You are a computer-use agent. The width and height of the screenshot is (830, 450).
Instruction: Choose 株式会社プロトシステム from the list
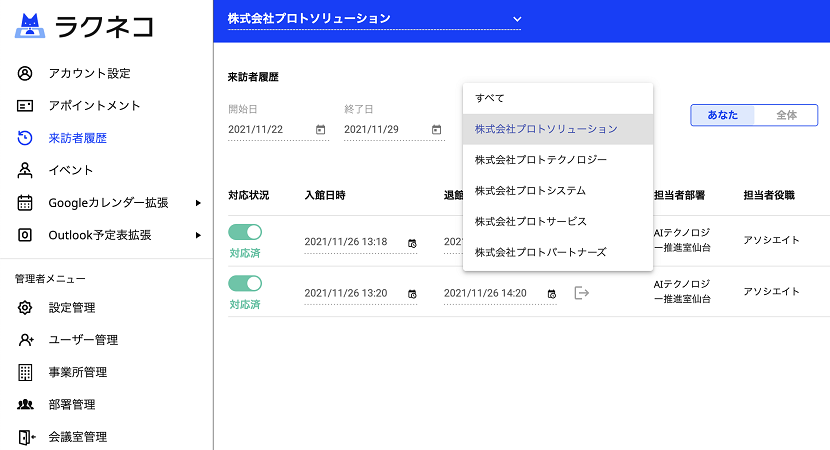(558, 191)
